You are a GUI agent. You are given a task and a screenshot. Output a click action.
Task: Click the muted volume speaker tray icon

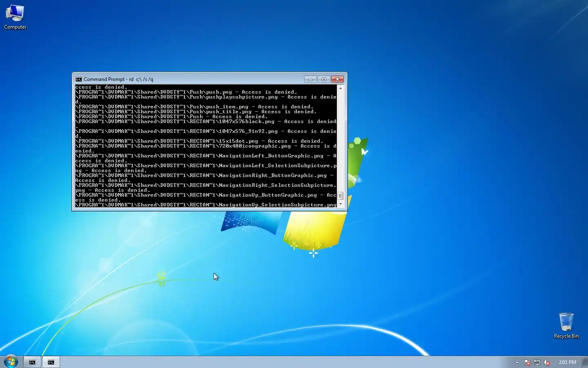[547, 362]
